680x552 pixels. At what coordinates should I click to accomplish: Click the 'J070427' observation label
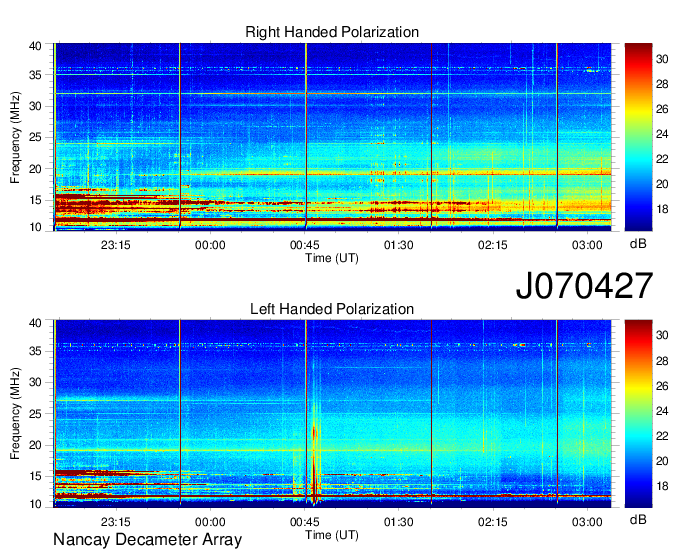(584, 286)
